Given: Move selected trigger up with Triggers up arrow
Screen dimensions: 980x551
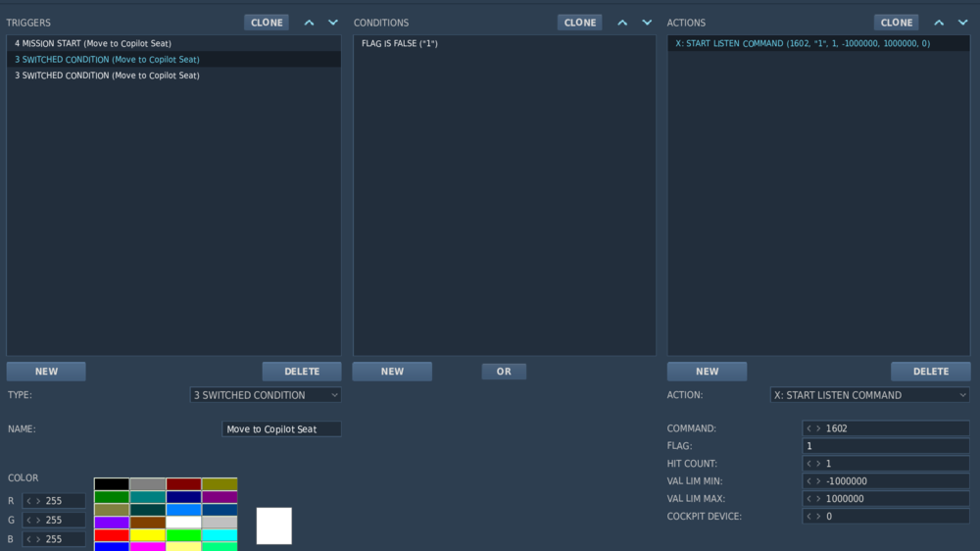Looking at the screenshot, I should [309, 23].
